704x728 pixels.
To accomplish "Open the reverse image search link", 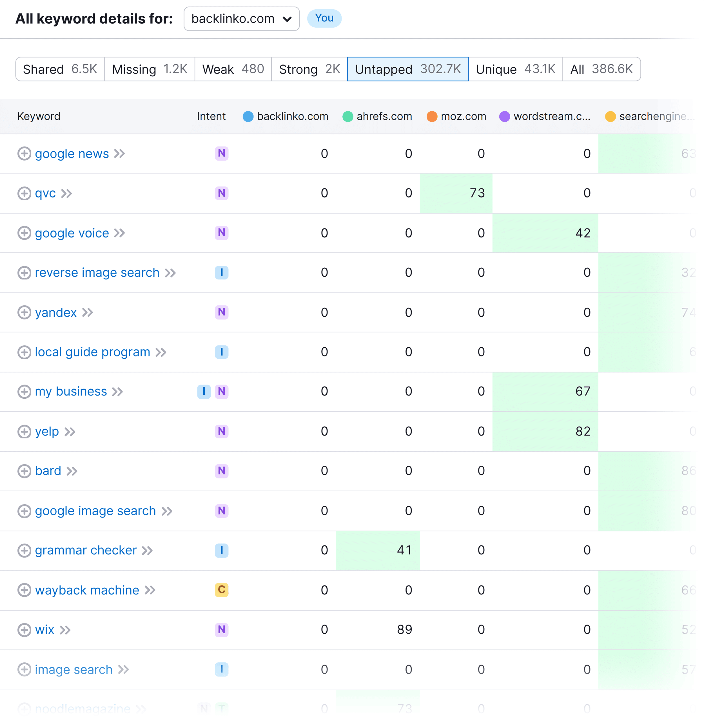I will (97, 273).
